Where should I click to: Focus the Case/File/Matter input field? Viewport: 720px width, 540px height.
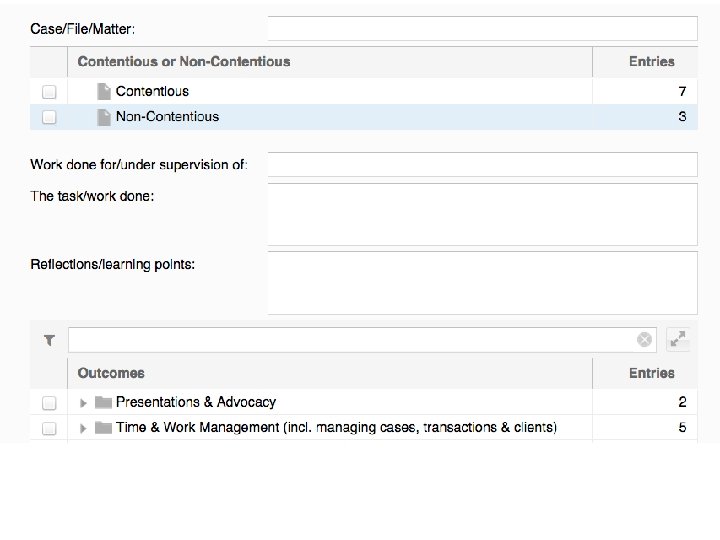pos(482,28)
